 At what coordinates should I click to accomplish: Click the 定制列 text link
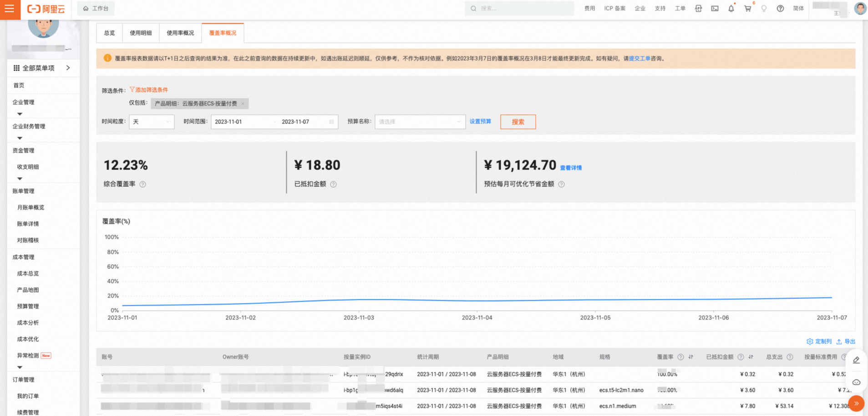point(823,341)
